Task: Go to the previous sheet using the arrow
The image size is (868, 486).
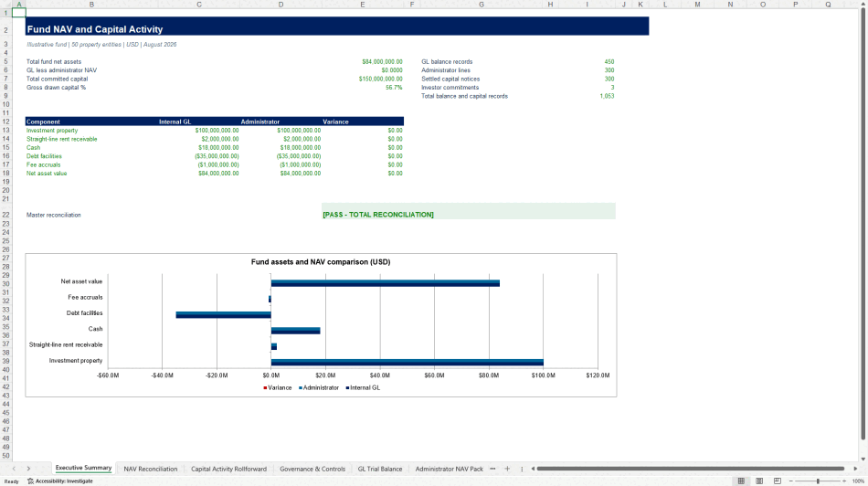Action: point(14,469)
